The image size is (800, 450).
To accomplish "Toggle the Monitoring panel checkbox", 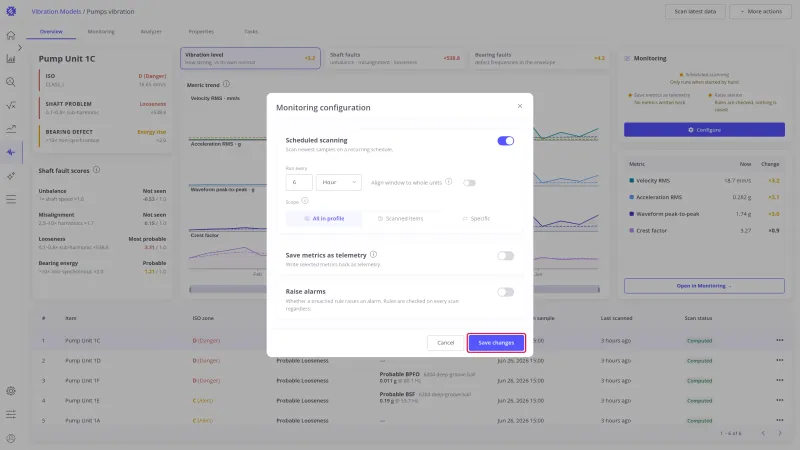I will pyautogui.click(x=627, y=59).
